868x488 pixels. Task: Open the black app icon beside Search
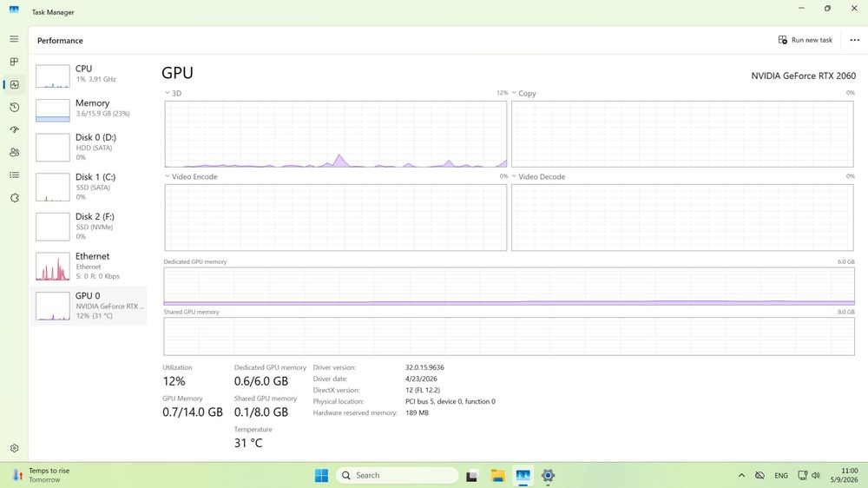(x=472, y=475)
